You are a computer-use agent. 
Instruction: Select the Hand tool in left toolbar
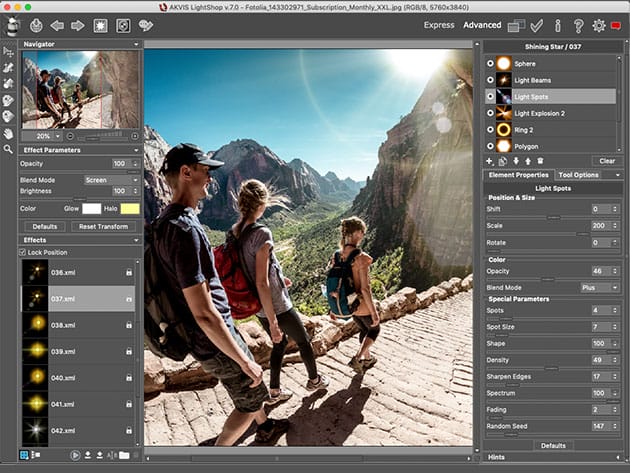tap(9, 133)
